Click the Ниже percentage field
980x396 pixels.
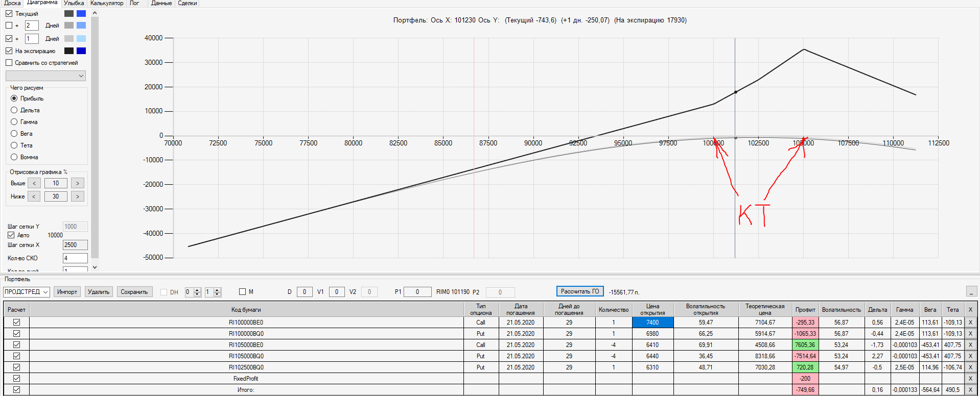click(56, 196)
